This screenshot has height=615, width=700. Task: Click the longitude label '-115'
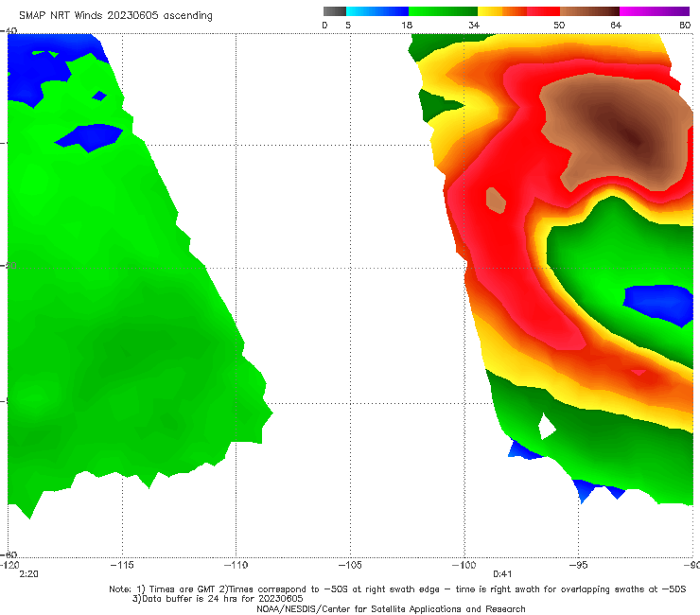122,565
